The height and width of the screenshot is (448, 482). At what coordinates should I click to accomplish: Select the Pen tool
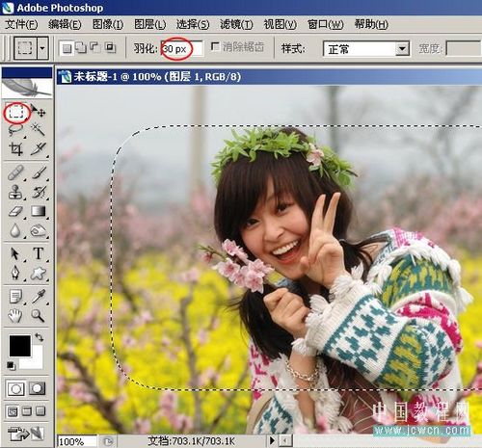coord(15,274)
